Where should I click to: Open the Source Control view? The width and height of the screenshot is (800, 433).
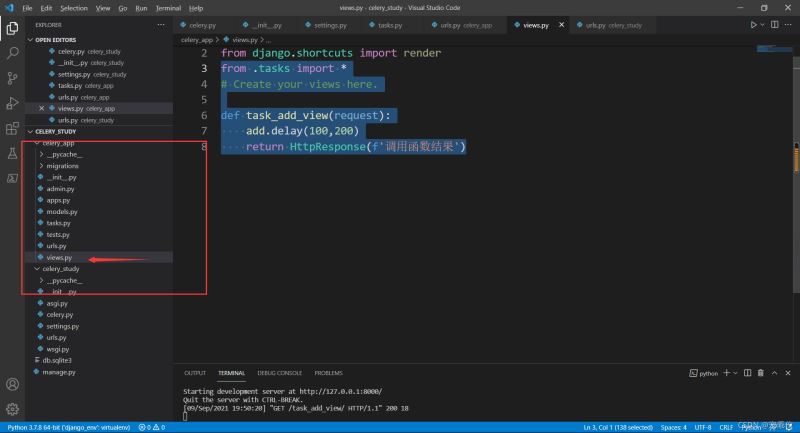coord(13,77)
